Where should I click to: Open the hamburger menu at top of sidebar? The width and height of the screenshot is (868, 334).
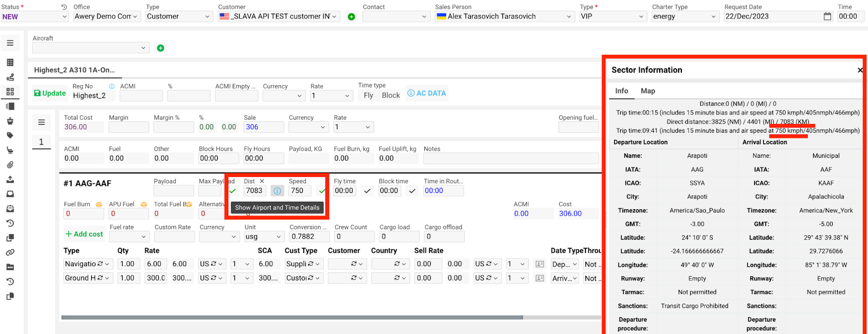tap(10, 43)
